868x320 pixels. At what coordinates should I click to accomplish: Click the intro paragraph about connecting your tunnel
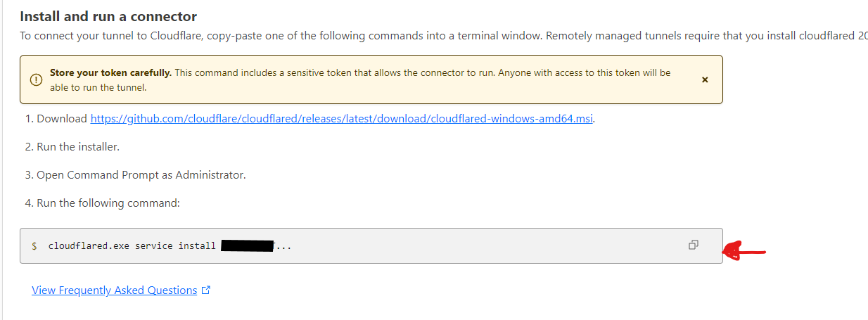pos(443,36)
